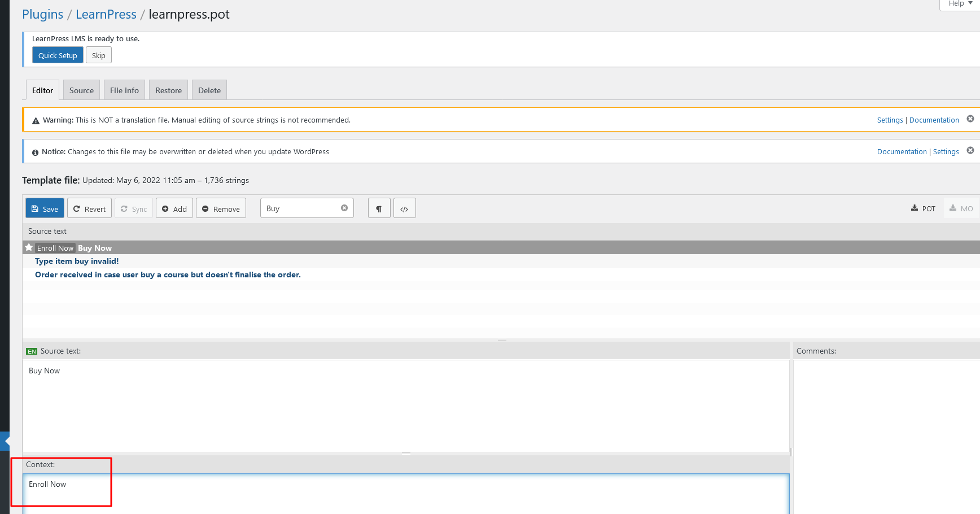Download the MO file
980x514 pixels.
point(961,208)
